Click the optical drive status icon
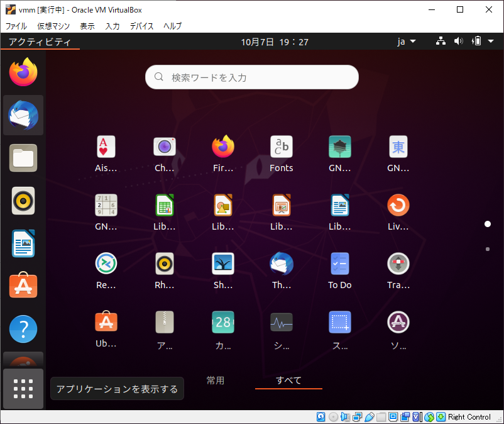504x424 pixels. pyautogui.click(x=333, y=417)
